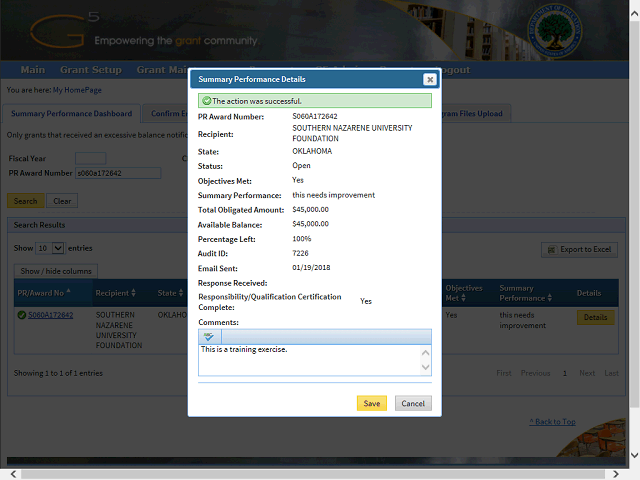Click the horizontal scrollbar thumb

coord(313,474)
